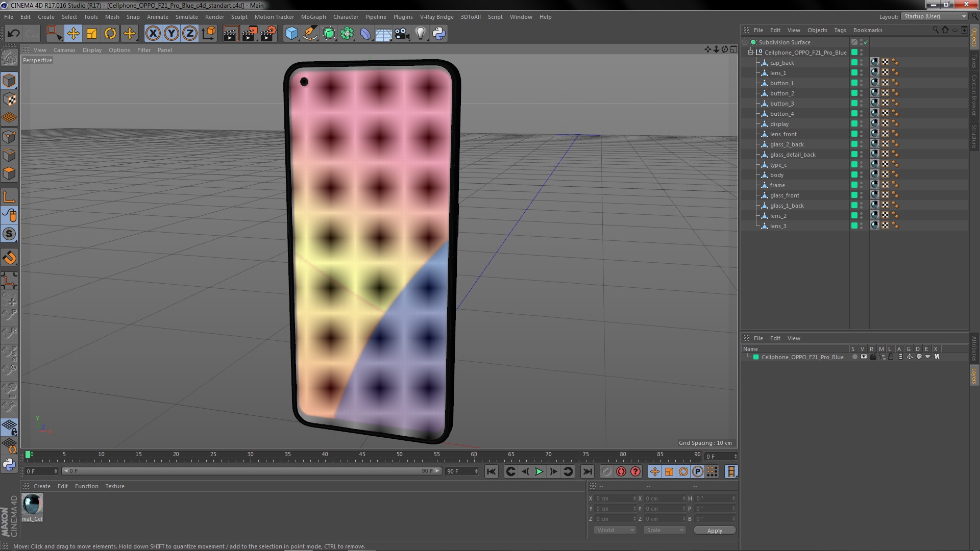Click Render View clapperboard icon
The image size is (980, 551).
click(231, 34)
